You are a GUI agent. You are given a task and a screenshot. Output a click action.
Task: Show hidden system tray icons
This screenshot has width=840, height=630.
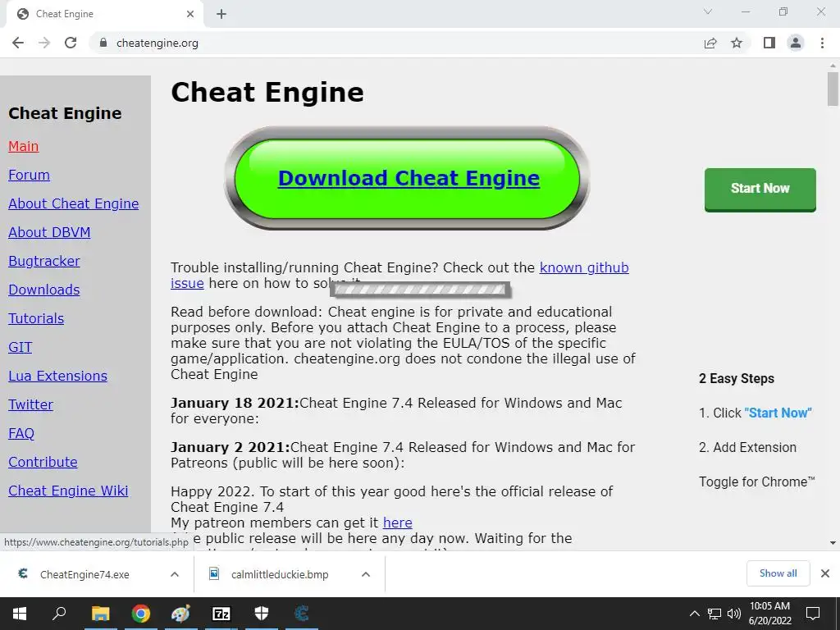coord(694,614)
